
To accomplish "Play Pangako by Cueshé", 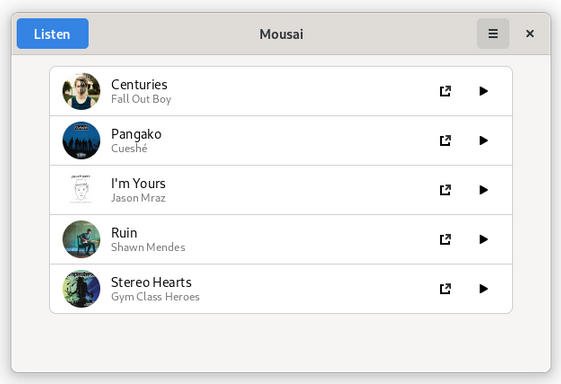I will [x=483, y=141].
